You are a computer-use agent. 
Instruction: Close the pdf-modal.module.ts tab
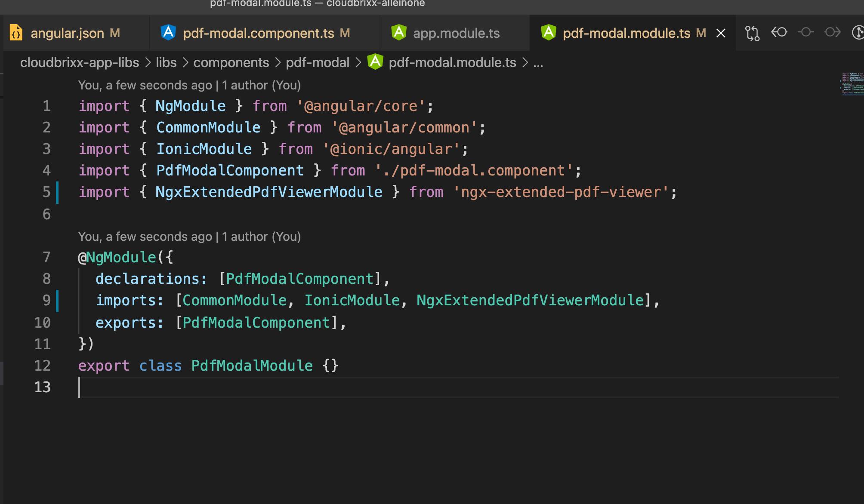click(x=721, y=33)
